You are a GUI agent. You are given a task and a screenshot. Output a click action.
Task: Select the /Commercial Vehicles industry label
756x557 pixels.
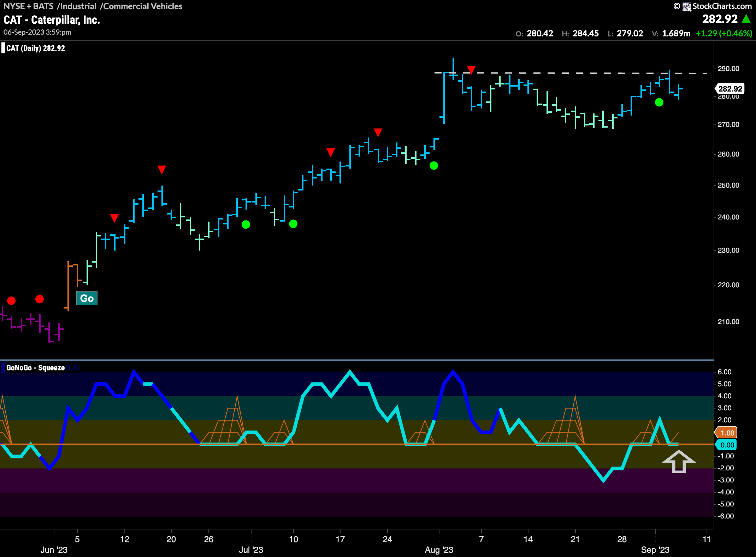[x=141, y=6]
